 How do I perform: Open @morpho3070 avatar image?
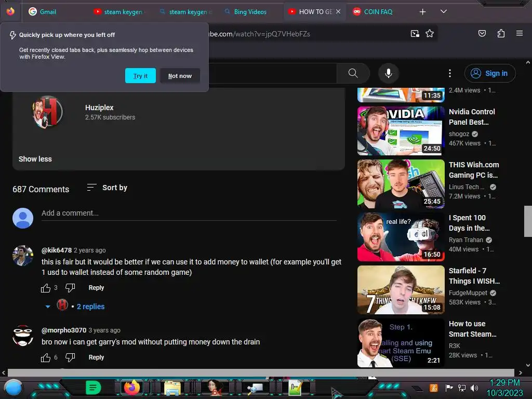point(23,335)
